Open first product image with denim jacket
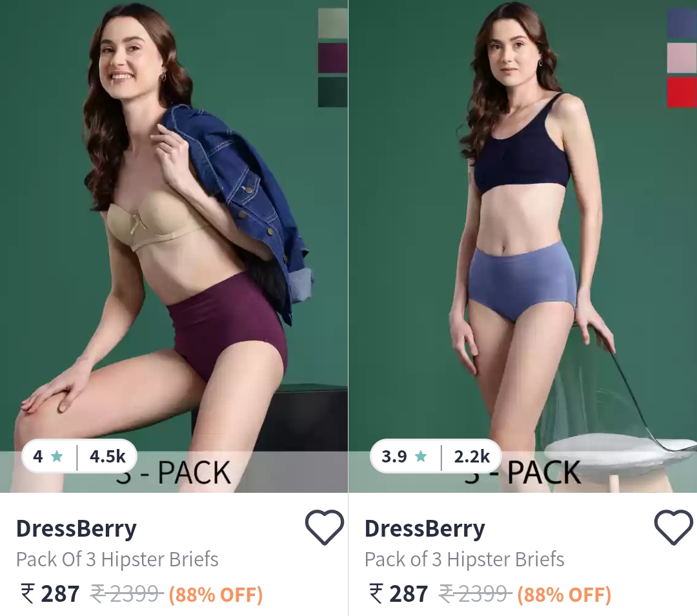The image size is (697, 616). point(174,246)
